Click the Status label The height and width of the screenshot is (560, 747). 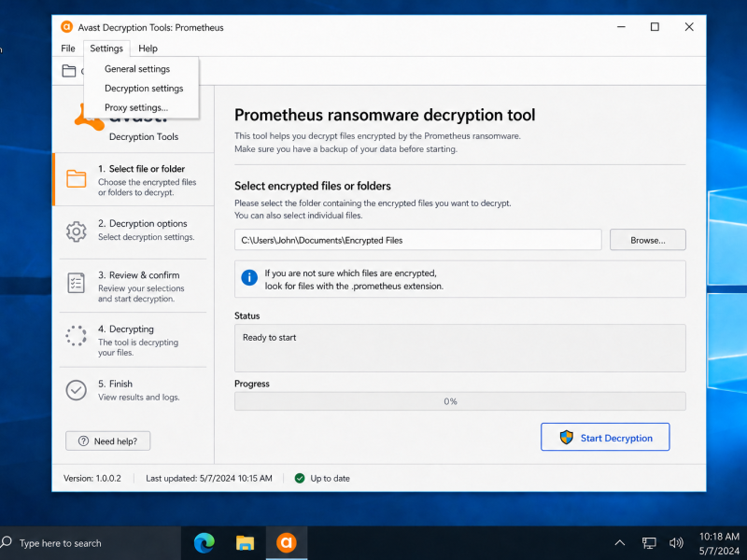[x=247, y=315]
